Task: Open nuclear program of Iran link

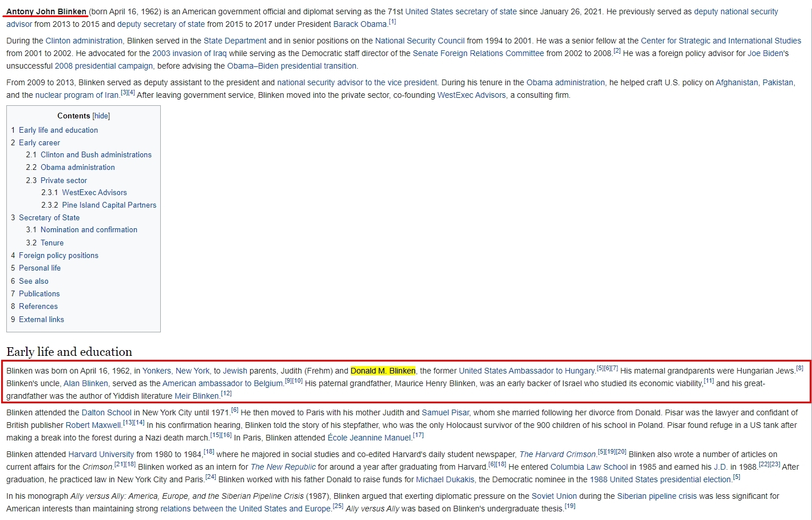Action: click(x=77, y=95)
